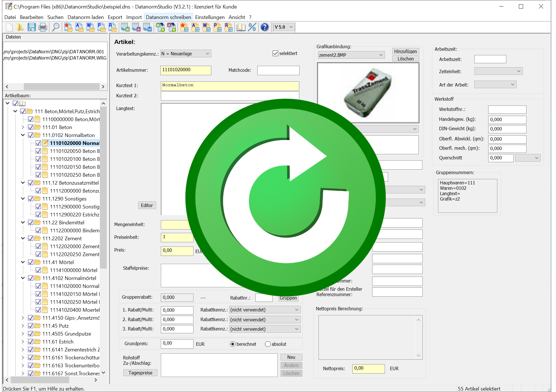Toggle checkbox for 111.2202 Zement

31,238
